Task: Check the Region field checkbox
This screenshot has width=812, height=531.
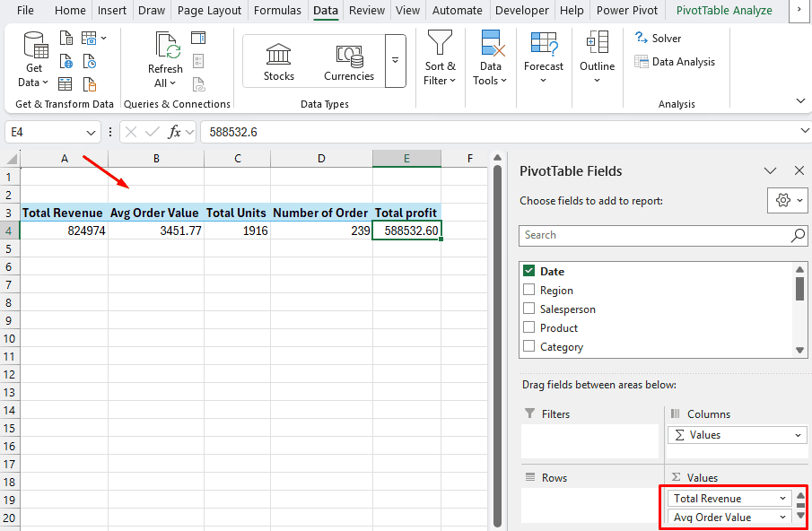Action: pos(528,290)
